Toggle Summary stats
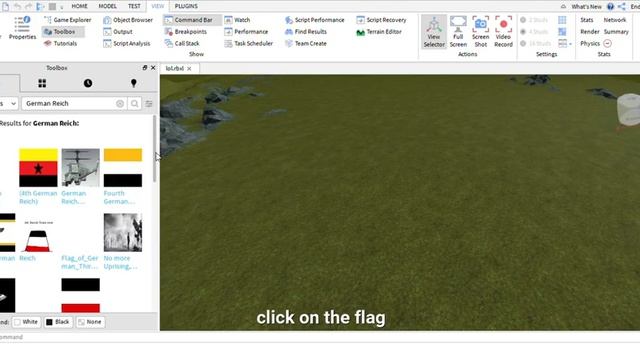640x360 pixels. [x=616, y=31]
